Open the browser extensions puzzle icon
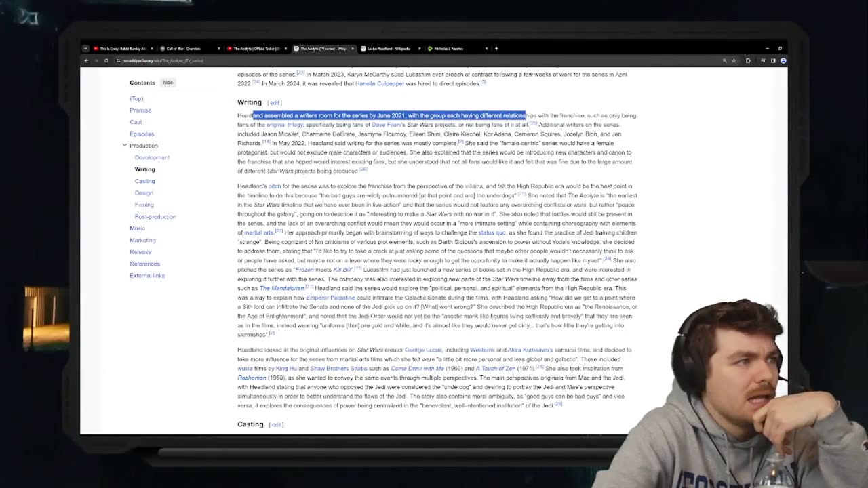 point(748,60)
